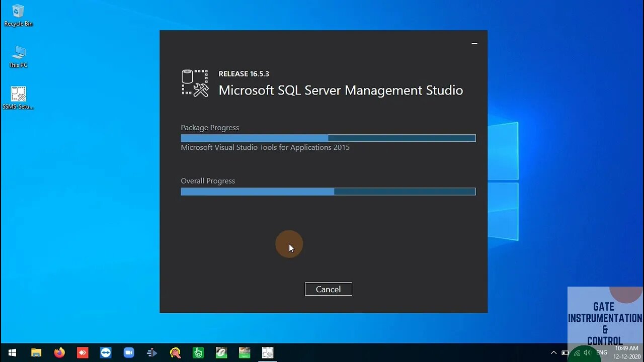
Task: Open the clock and date flyout
Action: (x=626, y=352)
